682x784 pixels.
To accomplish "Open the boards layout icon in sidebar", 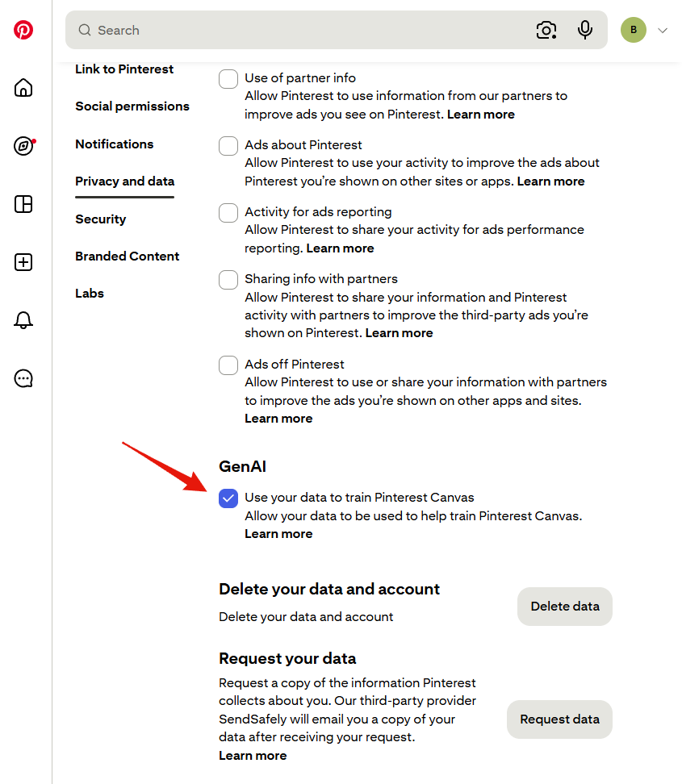I will pos(23,204).
